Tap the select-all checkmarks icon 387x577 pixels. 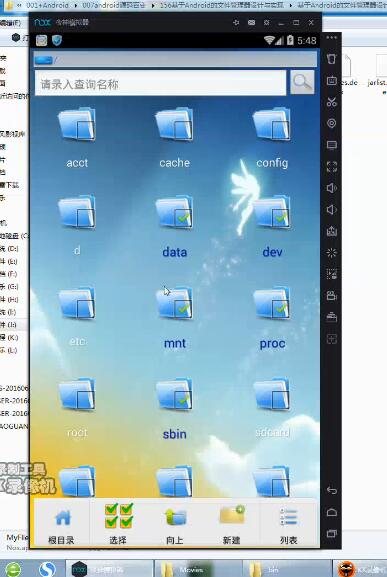pos(118,515)
